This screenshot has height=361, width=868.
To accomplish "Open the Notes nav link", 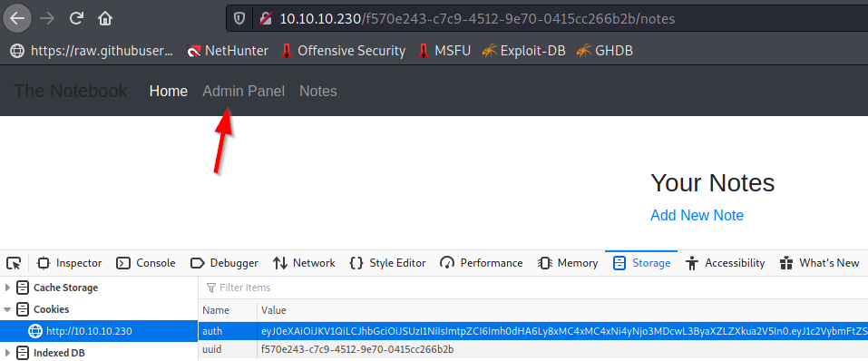I will (x=317, y=91).
